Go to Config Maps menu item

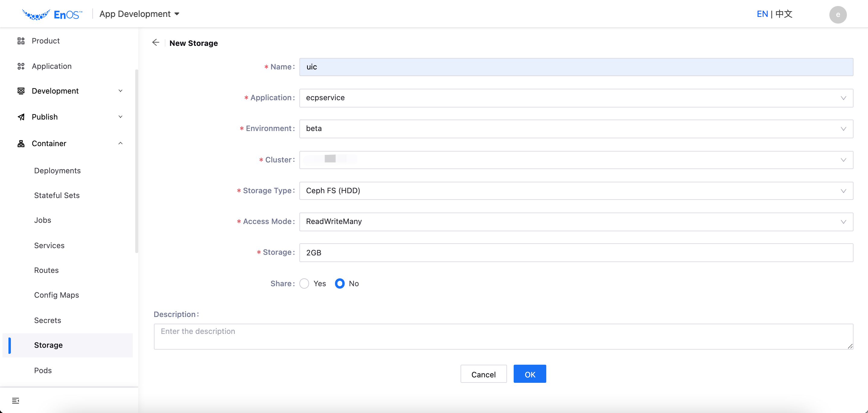point(56,295)
